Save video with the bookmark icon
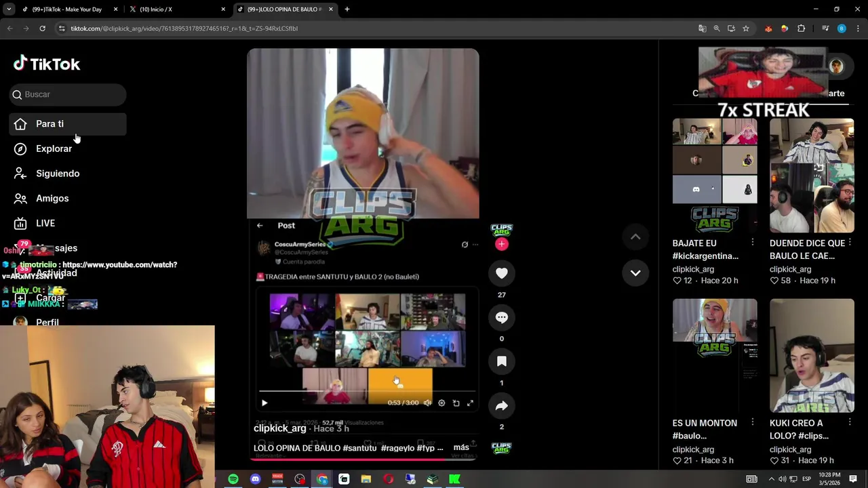The height and width of the screenshot is (488, 868). coord(502,361)
